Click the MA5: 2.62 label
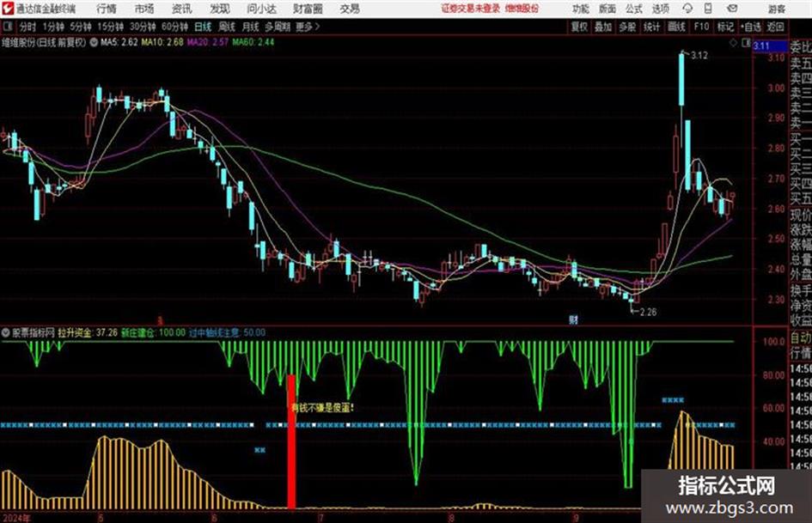The image size is (812, 523). tap(119, 42)
